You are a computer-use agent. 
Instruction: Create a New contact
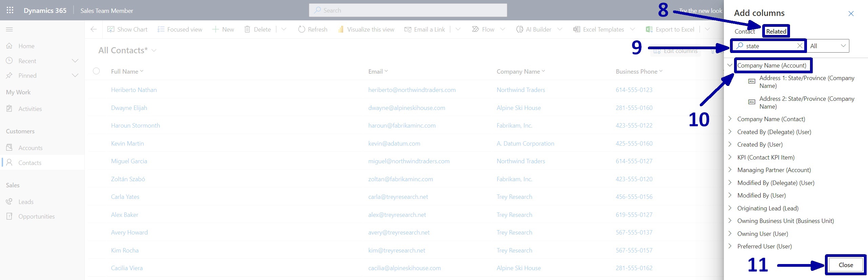click(x=223, y=30)
